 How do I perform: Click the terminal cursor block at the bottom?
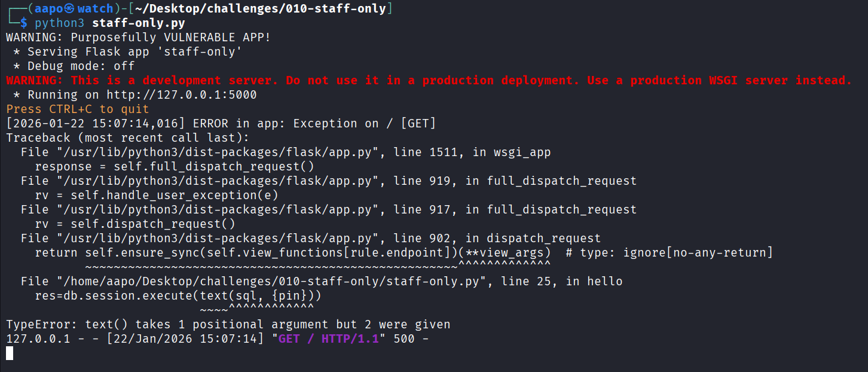pyautogui.click(x=10, y=353)
